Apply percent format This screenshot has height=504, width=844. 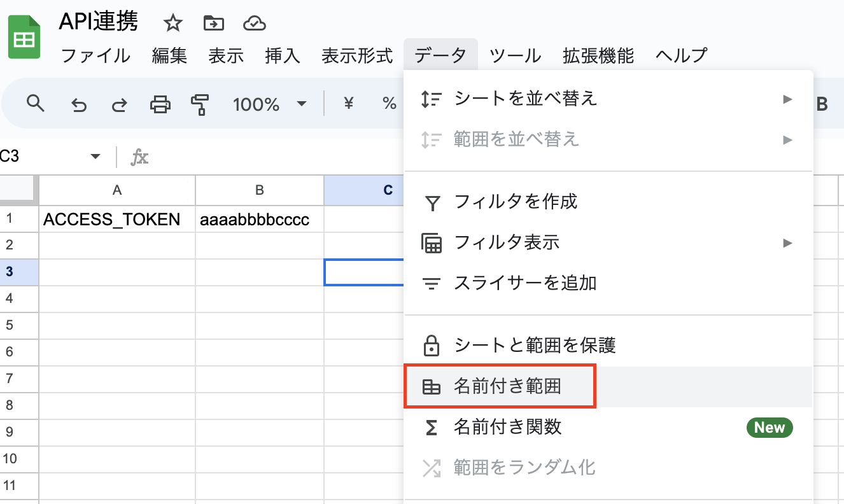click(x=389, y=104)
